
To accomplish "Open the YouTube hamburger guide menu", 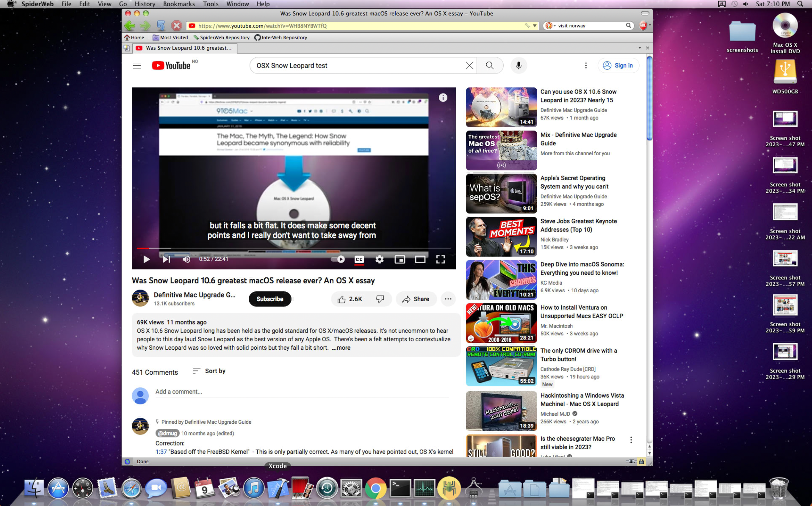I will [x=137, y=66].
